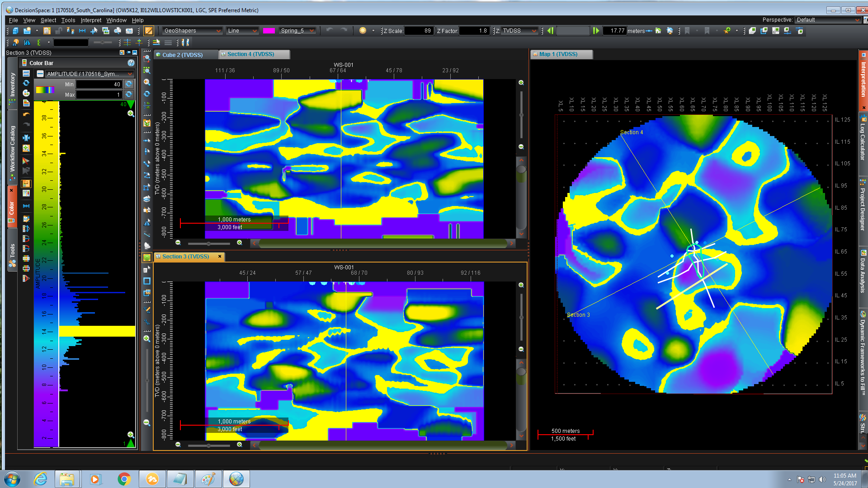Open the GeoShapers dropdown
Screen dimensions: 868x488
pos(192,31)
